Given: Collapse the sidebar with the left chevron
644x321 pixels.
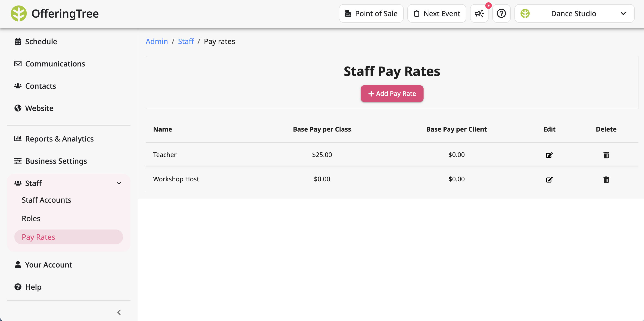Looking at the screenshot, I should tap(119, 312).
